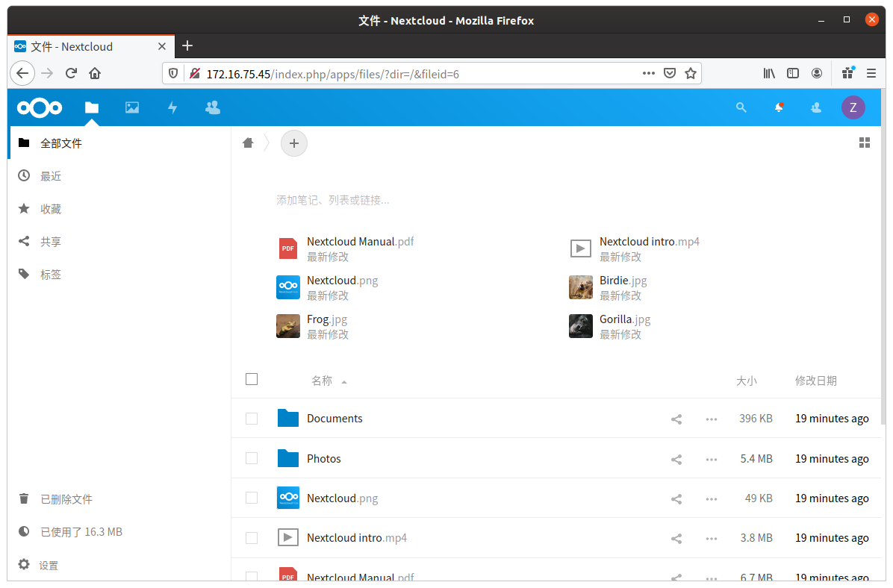Check the checkbox next to Documents folder

point(252,419)
